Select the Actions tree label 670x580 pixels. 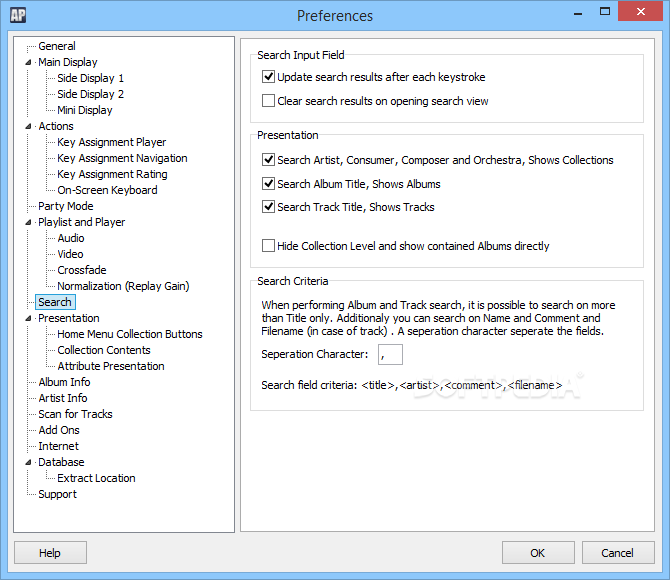coord(56,126)
